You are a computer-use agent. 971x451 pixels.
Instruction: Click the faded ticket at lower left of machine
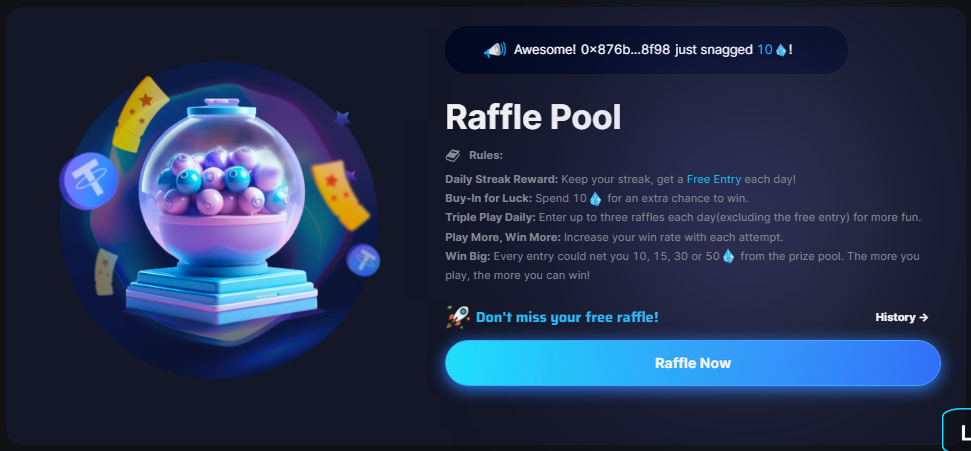105,272
